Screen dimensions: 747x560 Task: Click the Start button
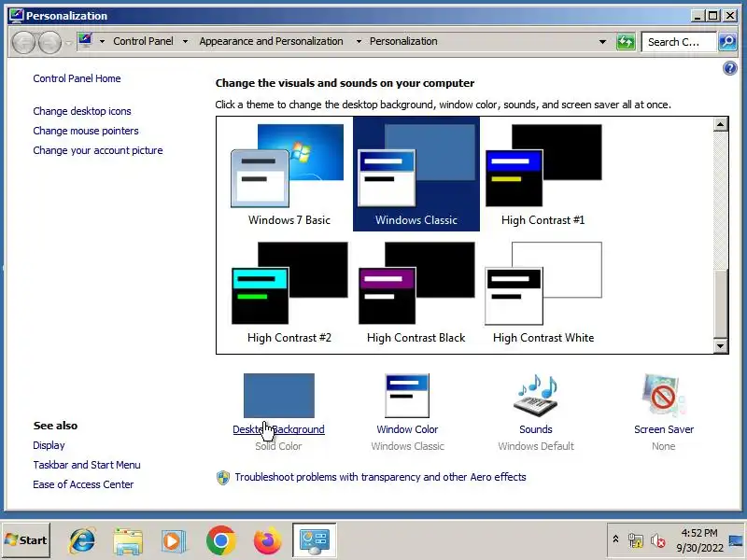26,540
